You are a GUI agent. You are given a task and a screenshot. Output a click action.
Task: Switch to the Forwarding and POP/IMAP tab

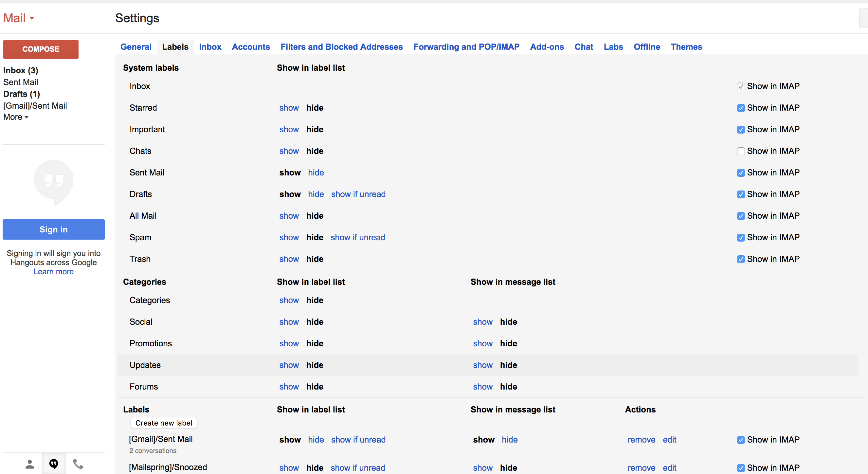tap(466, 47)
